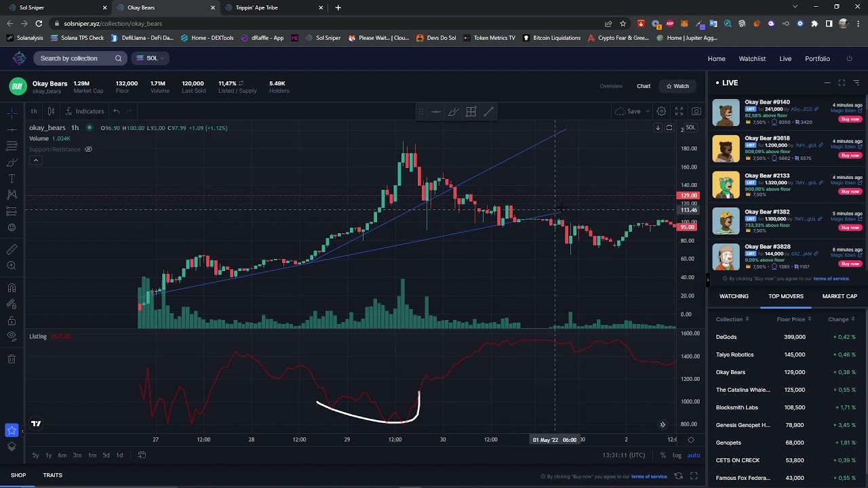Take a chart snapshot with camera icon

click(696, 111)
